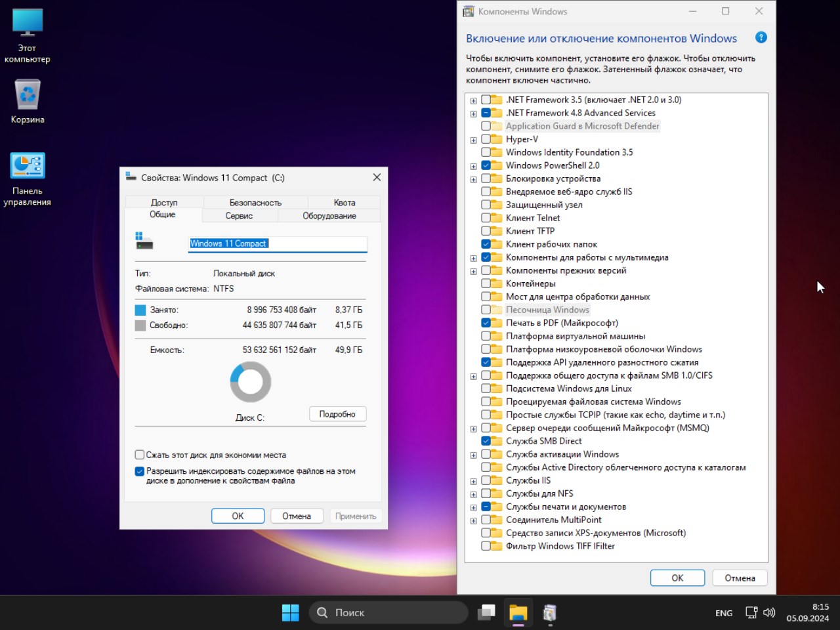
Task: Open the network tray icon
Action: (x=751, y=612)
